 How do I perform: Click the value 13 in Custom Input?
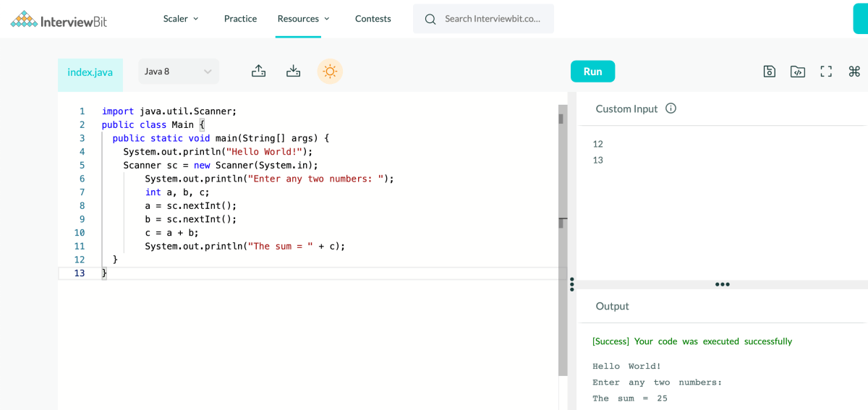[x=597, y=160]
